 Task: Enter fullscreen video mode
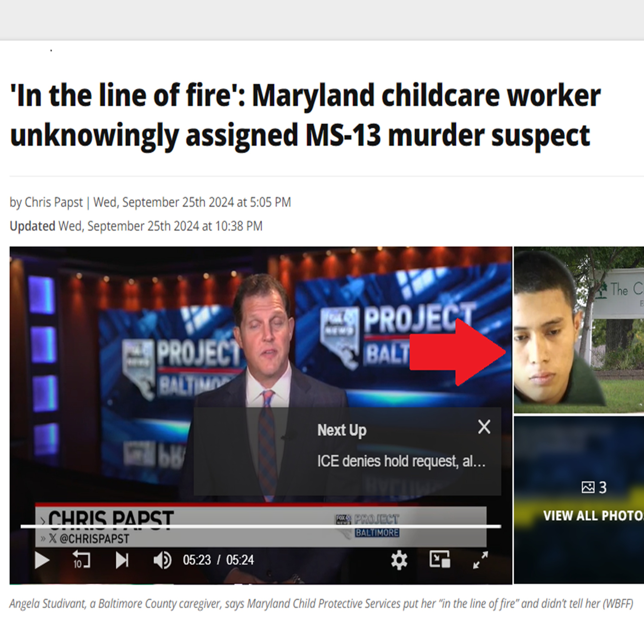480,560
